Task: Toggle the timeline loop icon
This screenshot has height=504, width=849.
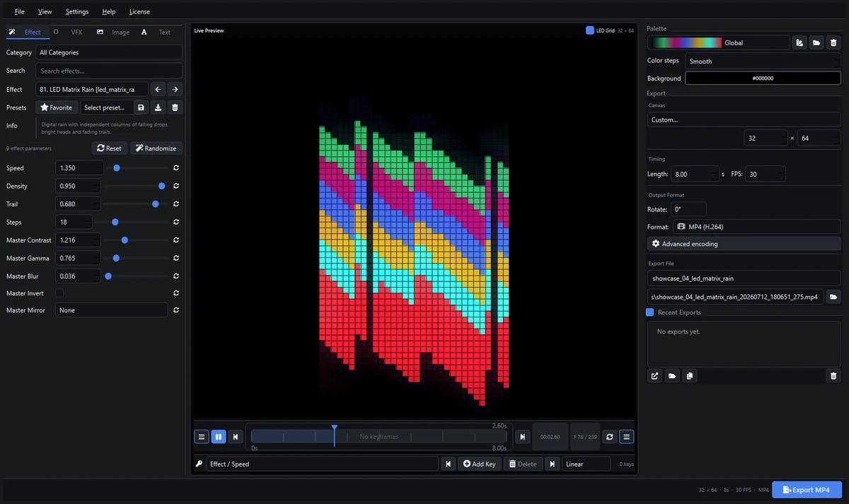Action: (x=610, y=437)
